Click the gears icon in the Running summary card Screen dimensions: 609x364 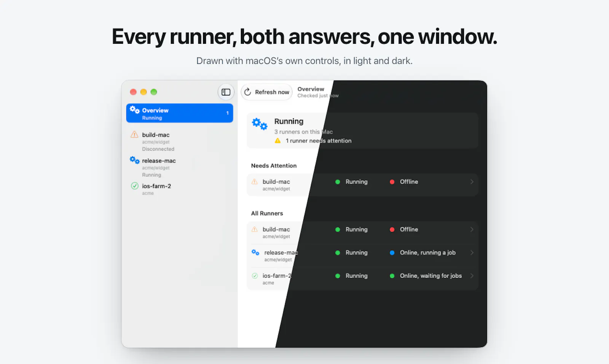[260, 124]
